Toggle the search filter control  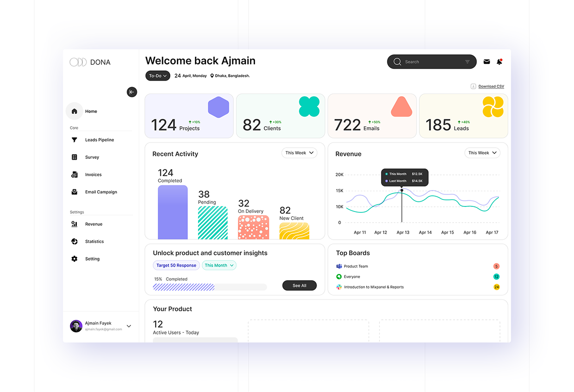[x=468, y=62]
